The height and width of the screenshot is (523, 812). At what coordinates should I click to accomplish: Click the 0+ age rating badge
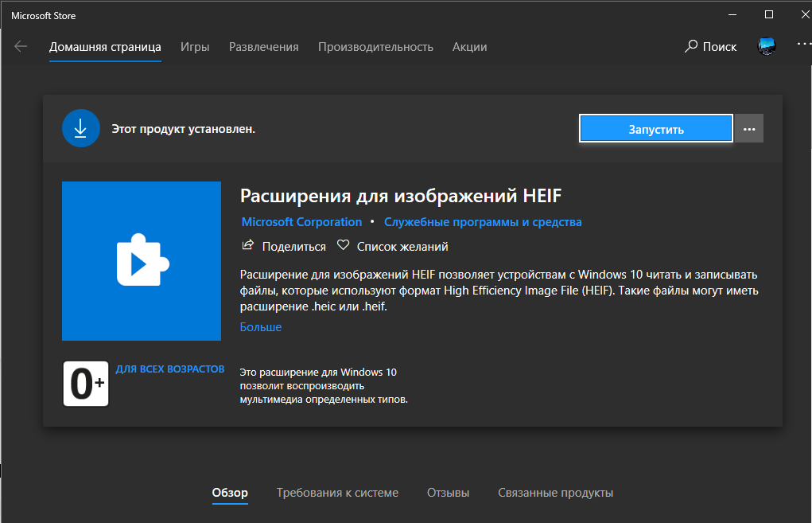(x=86, y=384)
